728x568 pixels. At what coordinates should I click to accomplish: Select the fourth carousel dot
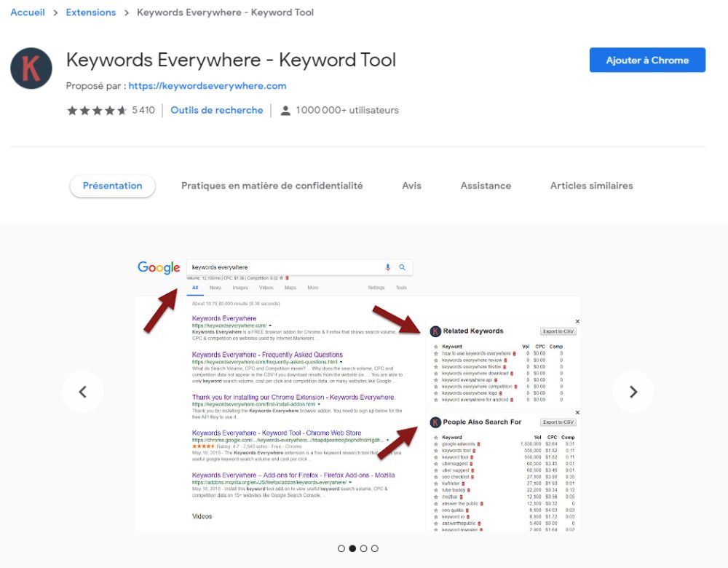click(x=375, y=548)
